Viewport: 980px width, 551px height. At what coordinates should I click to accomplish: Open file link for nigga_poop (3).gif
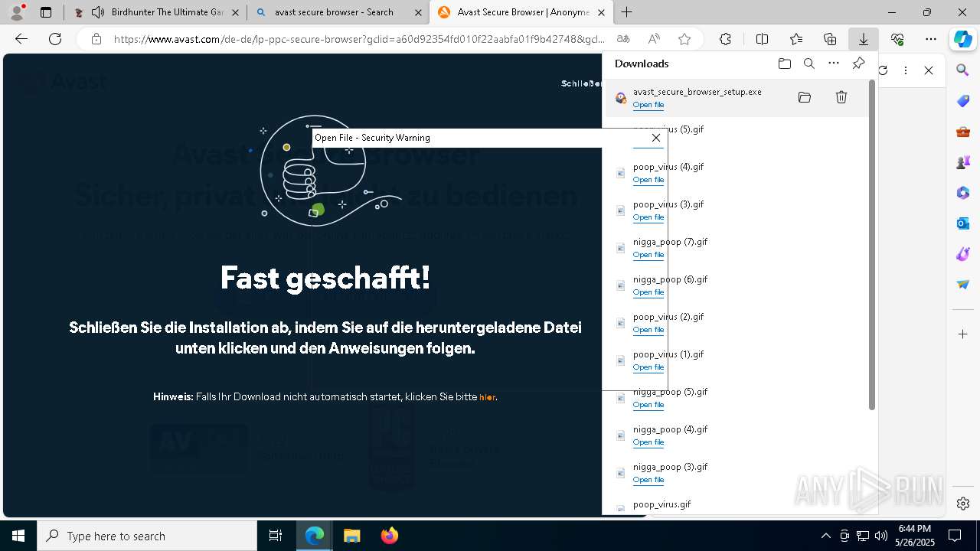tap(648, 480)
